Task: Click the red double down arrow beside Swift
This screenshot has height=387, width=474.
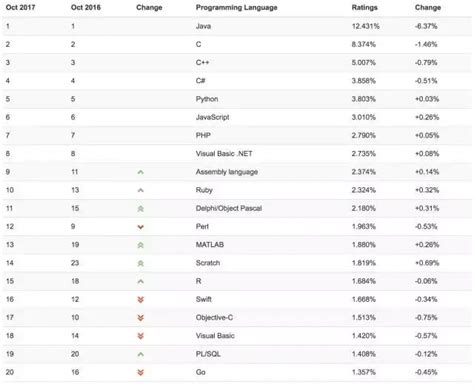Action: coord(141,300)
